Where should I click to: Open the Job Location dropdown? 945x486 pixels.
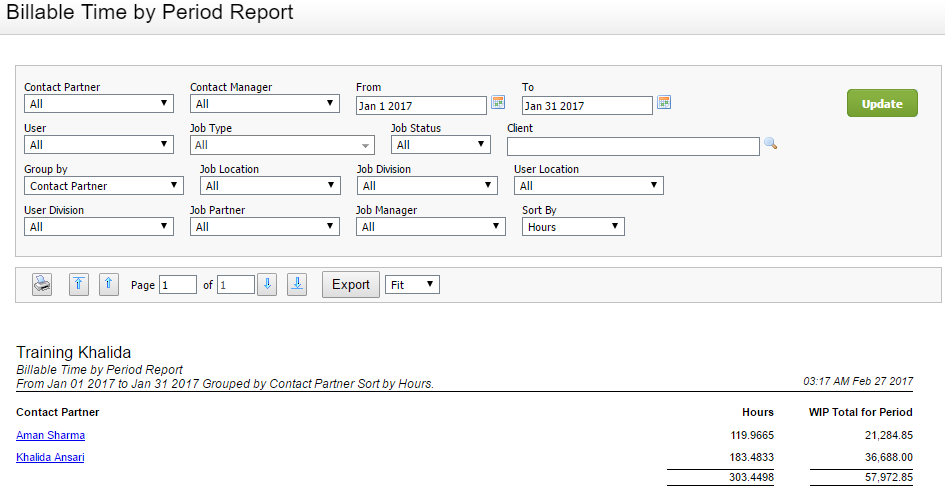[270, 186]
